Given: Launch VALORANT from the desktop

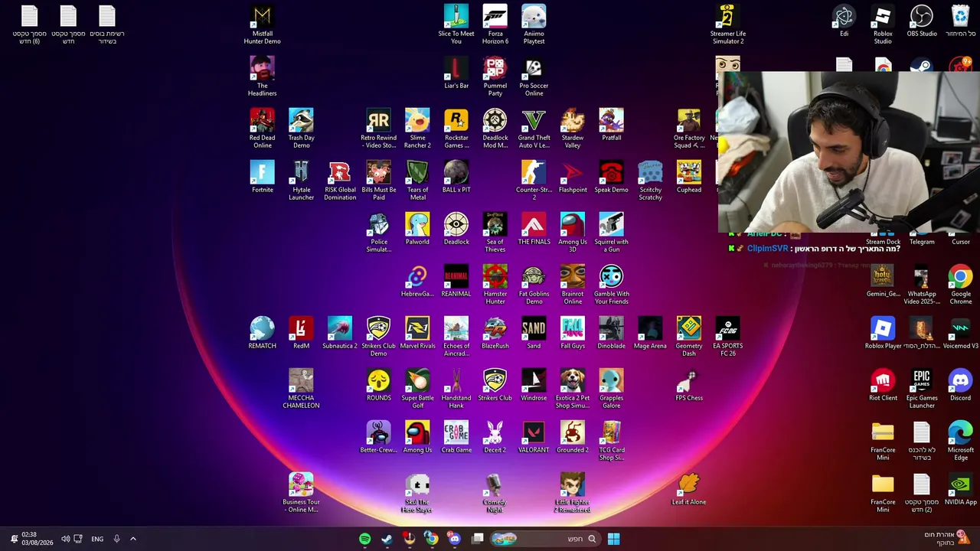Looking at the screenshot, I should (534, 438).
